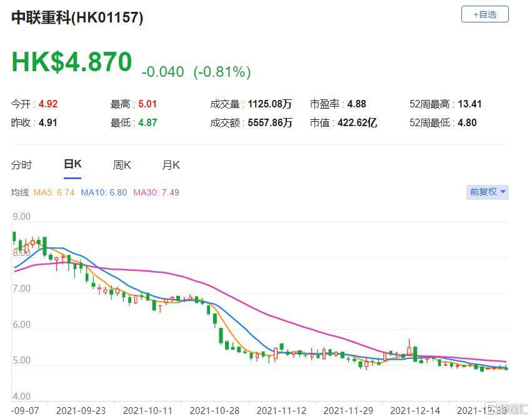Image resolution: width=532 pixels, height=419 pixels.
Task: Click the 成交额 value 5557.86万
Action: click(269, 122)
